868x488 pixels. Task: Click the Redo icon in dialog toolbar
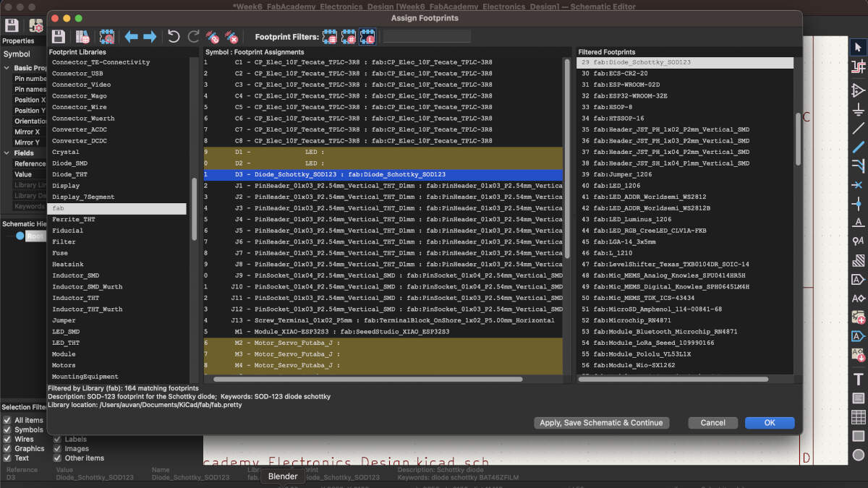pyautogui.click(x=193, y=36)
